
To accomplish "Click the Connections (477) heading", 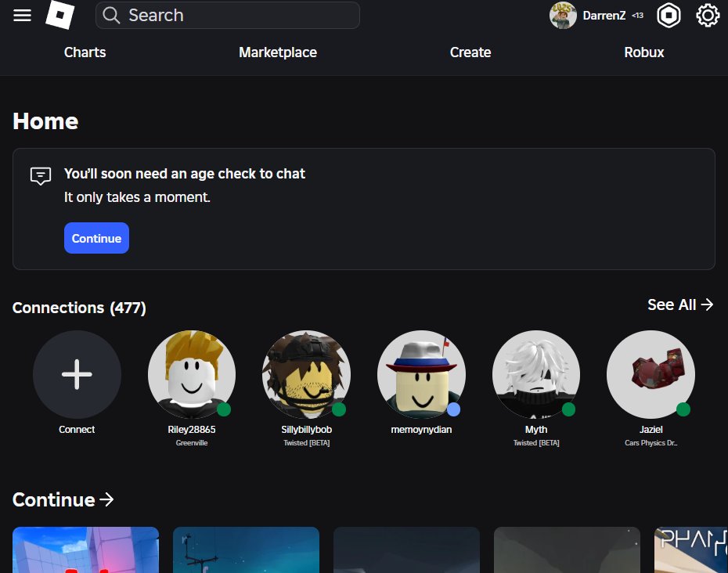I will 79,308.
